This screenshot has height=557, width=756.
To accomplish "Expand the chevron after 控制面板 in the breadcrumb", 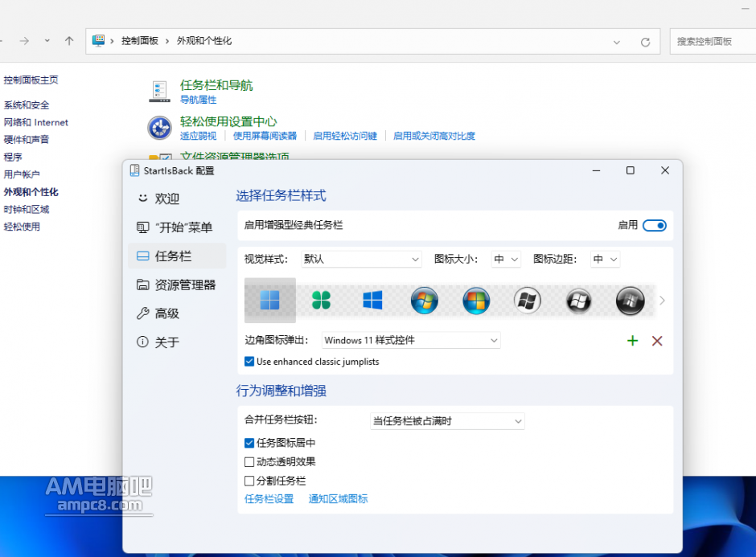I will point(167,41).
